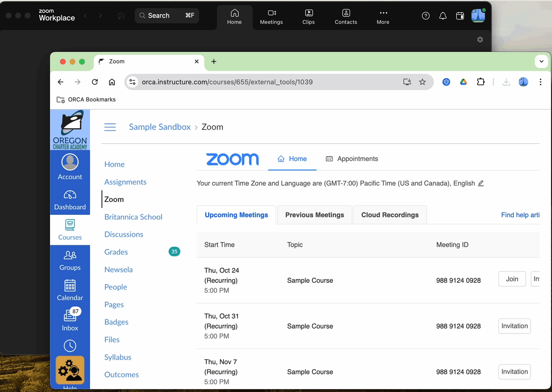Click history icon in Zoom Workplace

[121, 16]
